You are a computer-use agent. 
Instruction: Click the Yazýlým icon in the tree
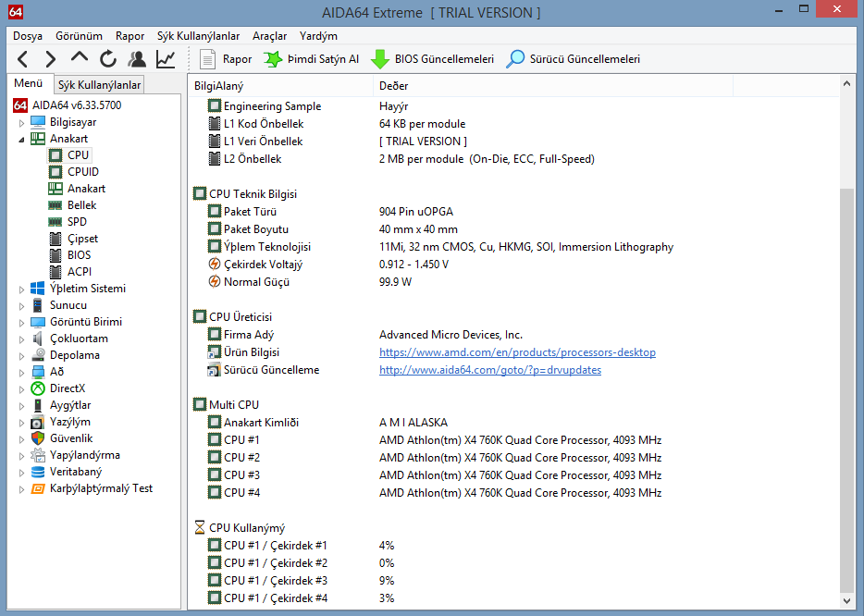click(x=38, y=422)
